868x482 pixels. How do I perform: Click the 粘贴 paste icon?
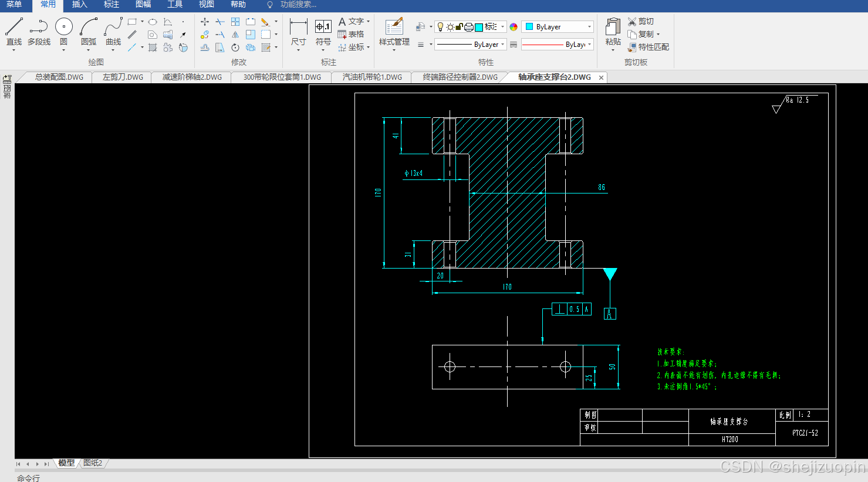coord(613,32)
